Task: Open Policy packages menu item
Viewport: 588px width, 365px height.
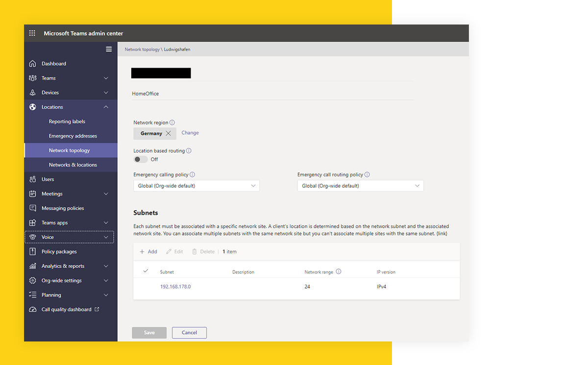Action: (59, 251)
